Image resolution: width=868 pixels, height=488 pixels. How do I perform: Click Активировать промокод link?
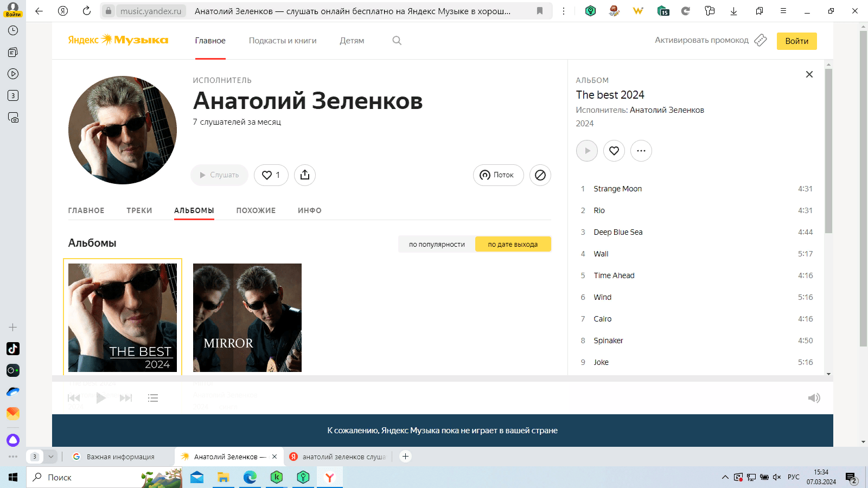pyautogui.click(x=701, y=40)
